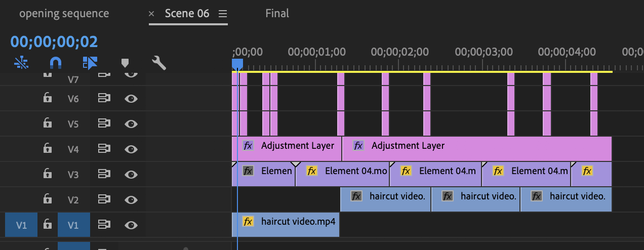Close the Scene 06 tab
Image resolution: width=644 pixels, height=250 pixels.
click(151, 14)
